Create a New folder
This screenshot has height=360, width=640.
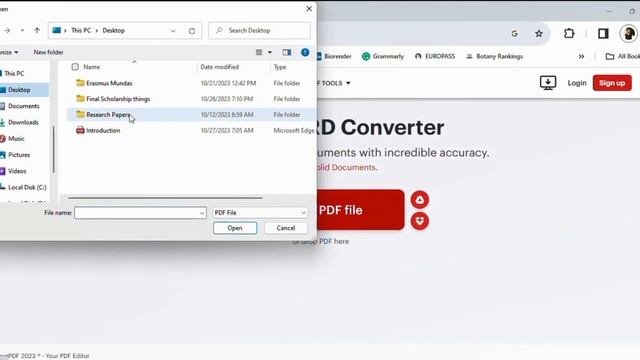[49, 52]
